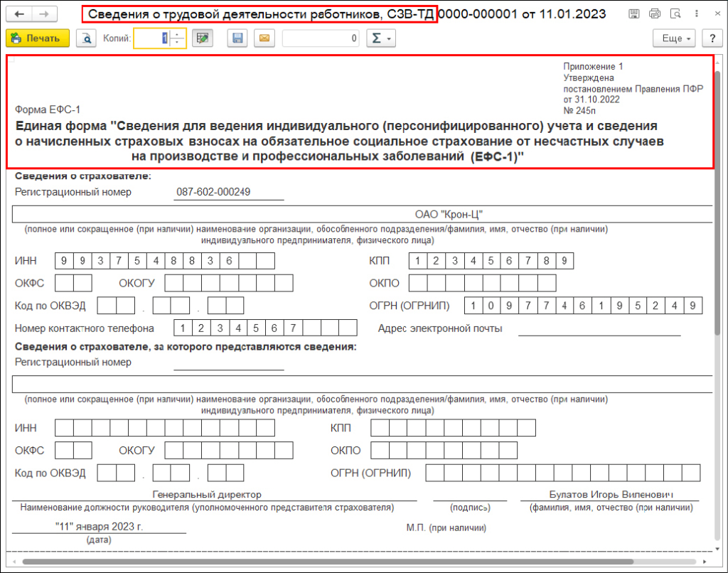This screenshot has height=573, width=728.
Task: Send form by email envelope icon
Action: (x=264, y=38)
